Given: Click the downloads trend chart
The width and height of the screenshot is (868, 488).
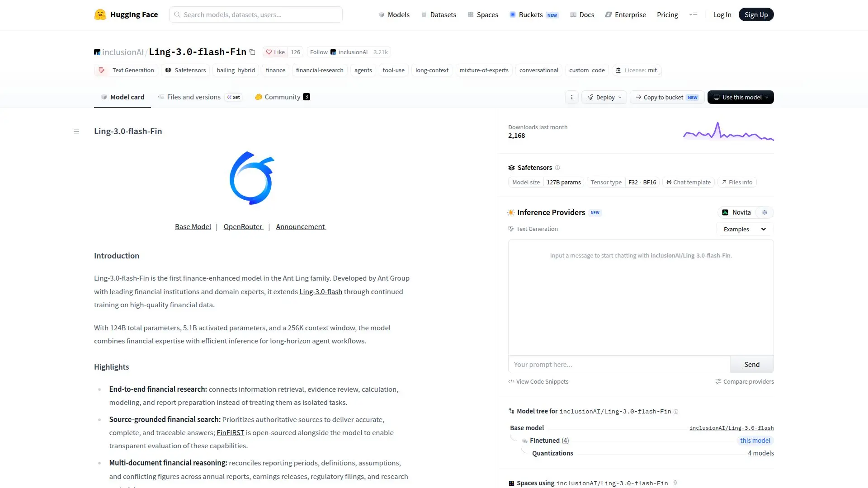Looking at the screenshot, I should [728, 131].
